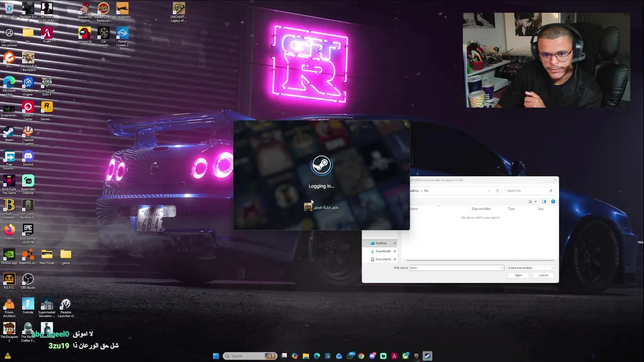Click the taskbar Search box

[x=250, y=356]
